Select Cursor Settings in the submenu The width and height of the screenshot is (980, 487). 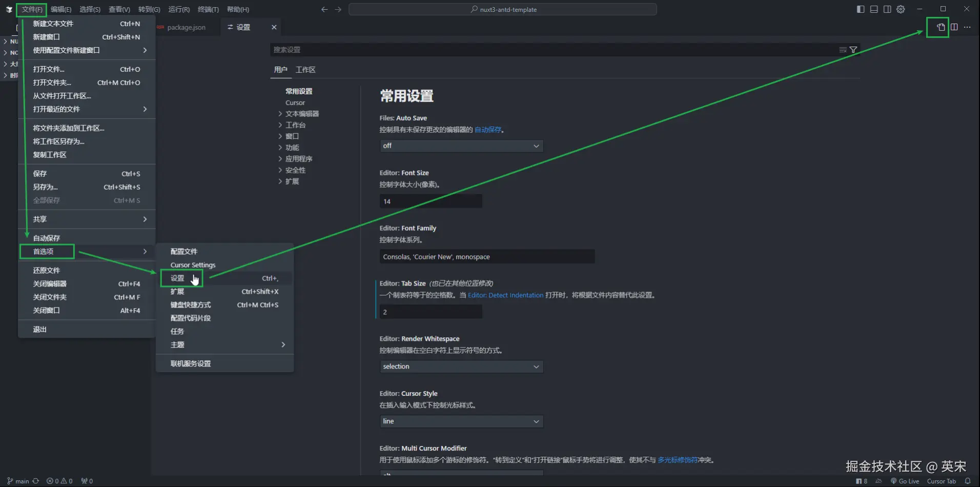coord(225,265)
